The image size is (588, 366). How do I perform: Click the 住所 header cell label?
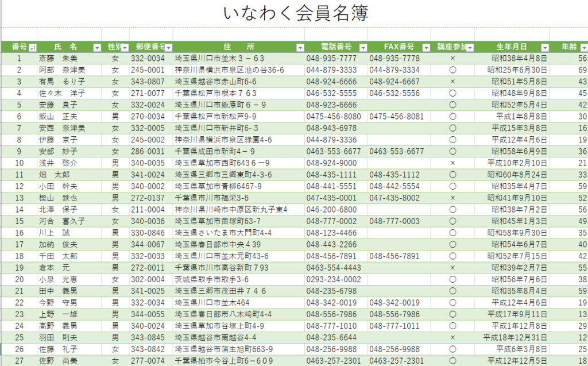click(x=239, y=47)
